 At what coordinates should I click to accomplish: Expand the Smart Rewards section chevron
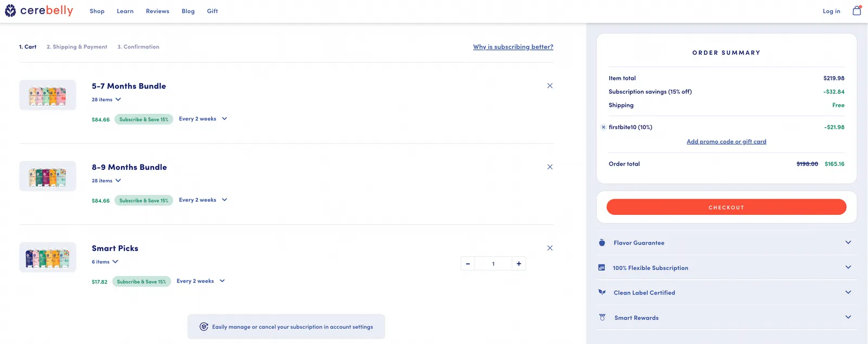(x=848, y=317)
